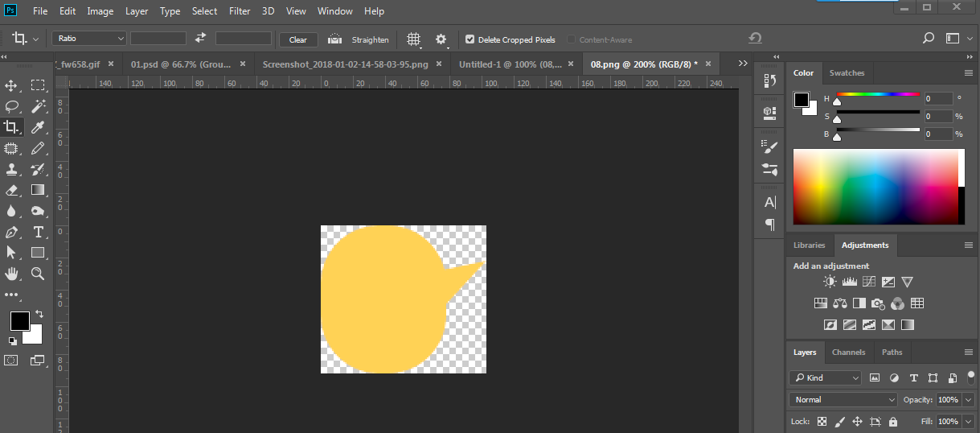This screenshot has height=433, width=980.
Task: Filter layers by type layers
Action: point(913,377)
